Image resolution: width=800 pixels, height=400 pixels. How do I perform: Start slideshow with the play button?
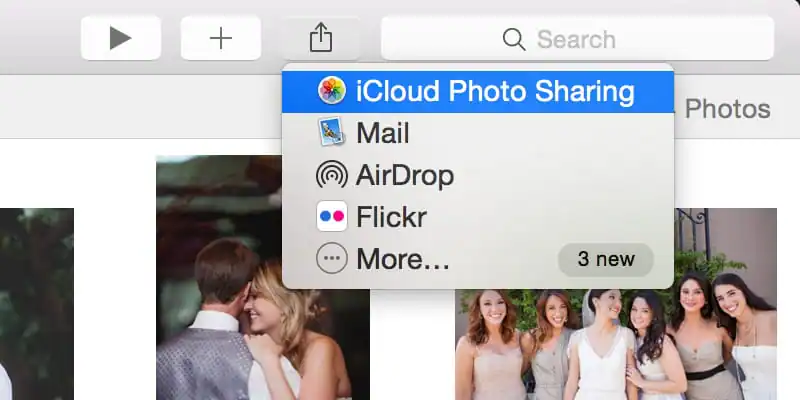[121, 38]
